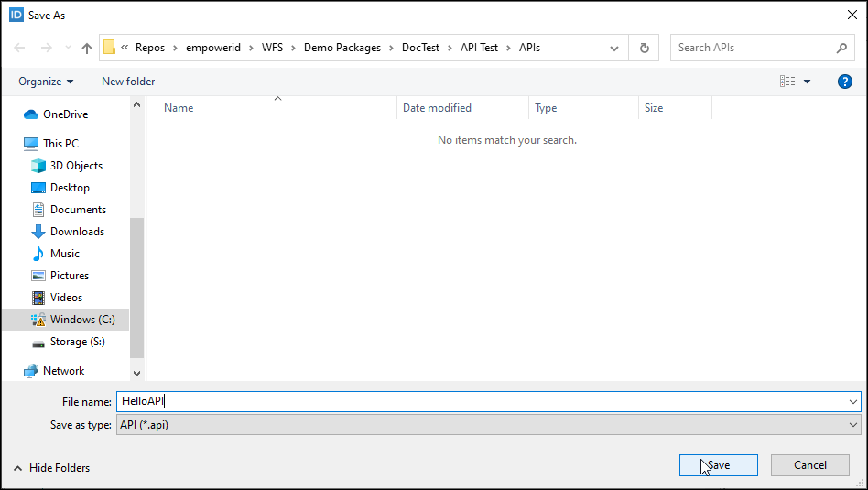Select the 3D Objects folder icon

click(x=38, y=166)
